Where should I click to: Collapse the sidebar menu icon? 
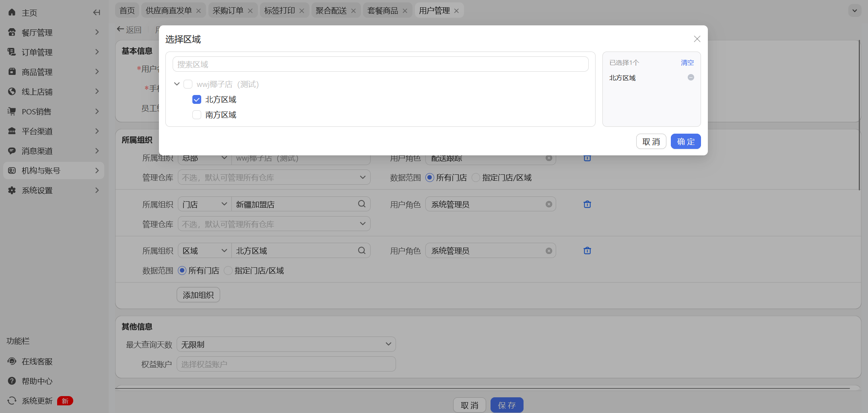pyautogui.click(x=97, y=12)
